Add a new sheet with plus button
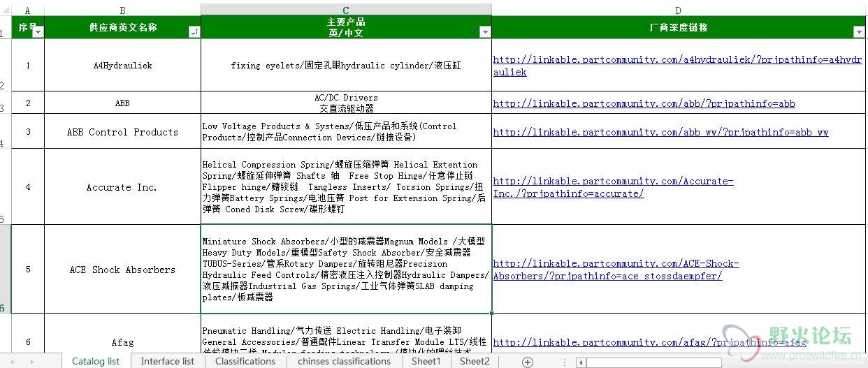Image resolution: width=868 pixels, height=368 pixels. click(x=528, y=362)
